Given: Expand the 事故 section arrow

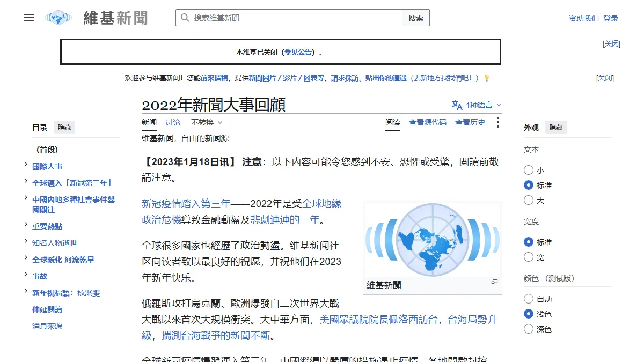Looking at the screenshot, I should (x=26, y=275).
